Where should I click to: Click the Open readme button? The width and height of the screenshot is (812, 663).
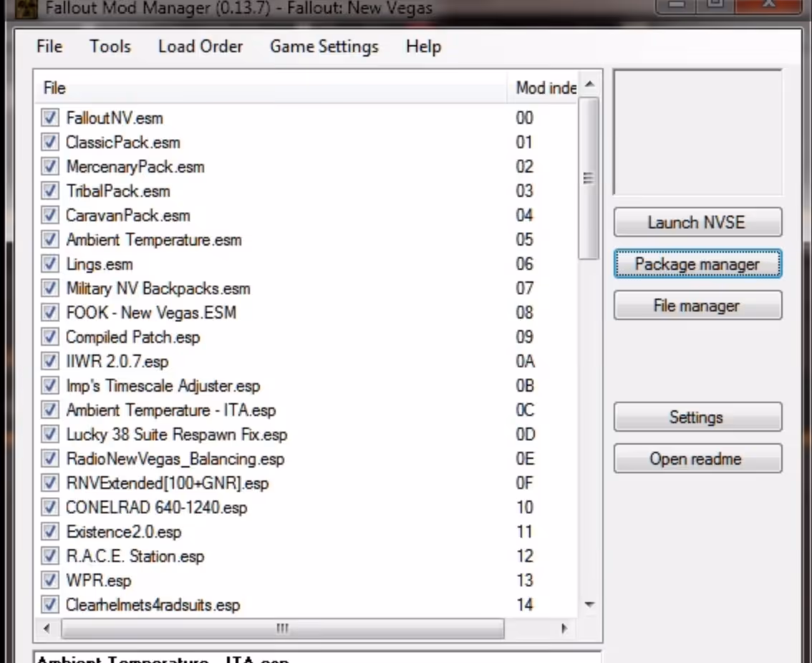click(697, 458)
